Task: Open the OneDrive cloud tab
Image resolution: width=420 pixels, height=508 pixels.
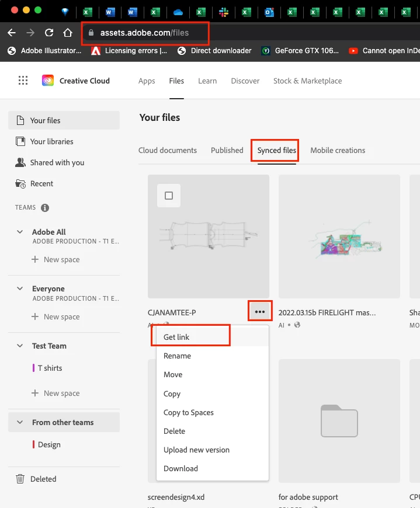Action: coord(178,12)
